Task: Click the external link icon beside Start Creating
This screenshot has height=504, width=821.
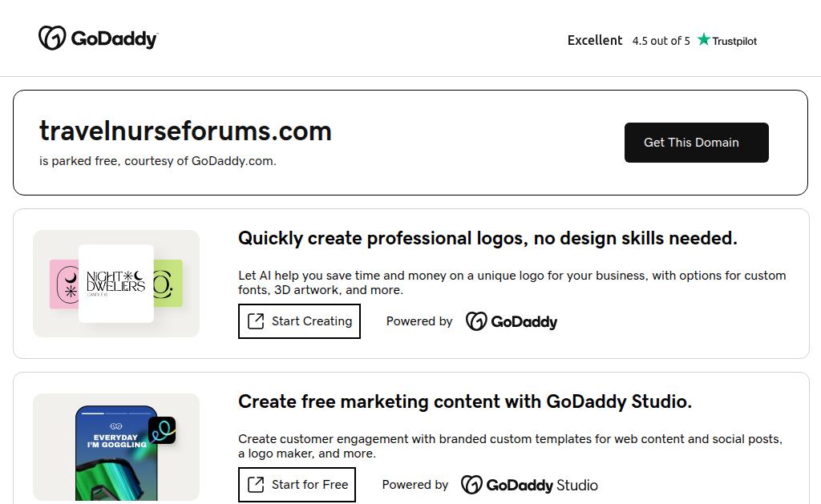Action: pyautogui.click(x=256, y=321)
